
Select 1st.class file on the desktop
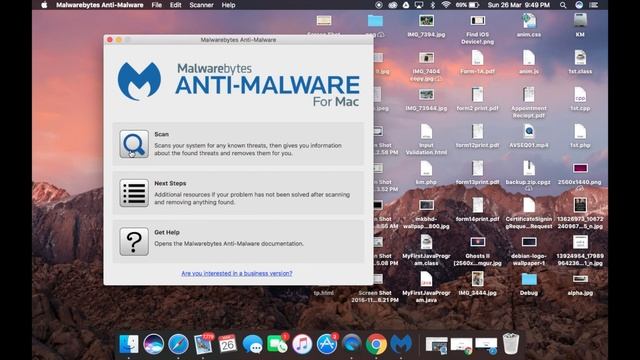[x=580, y=58]
